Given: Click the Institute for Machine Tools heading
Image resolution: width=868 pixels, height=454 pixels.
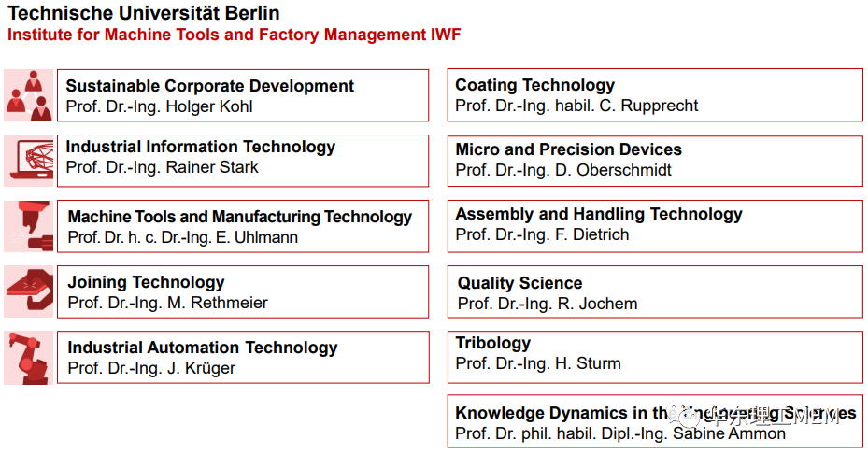Looking at the screenshot, I should (x=235, y=35).
